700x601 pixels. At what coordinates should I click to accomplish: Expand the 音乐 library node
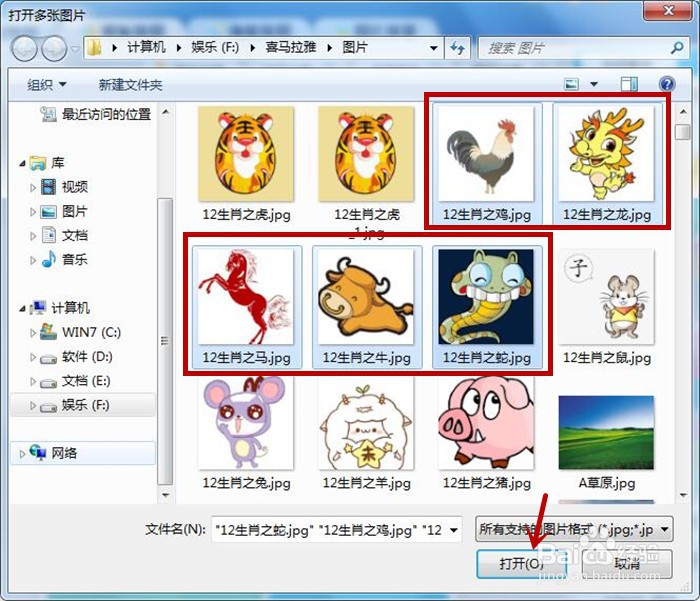33,260
